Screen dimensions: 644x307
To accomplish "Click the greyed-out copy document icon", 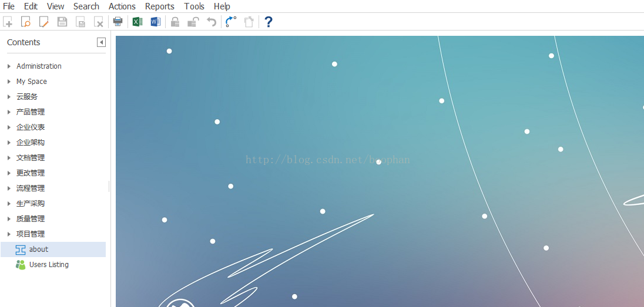I will [249, 22].
